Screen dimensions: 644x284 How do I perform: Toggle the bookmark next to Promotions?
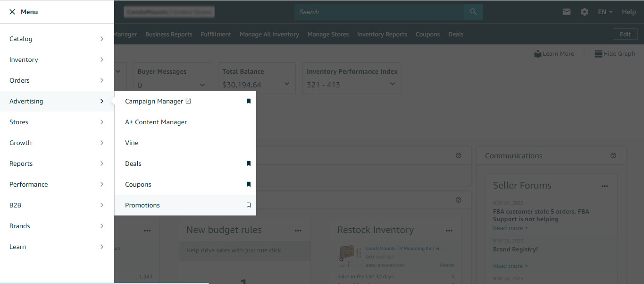(248, 205)
